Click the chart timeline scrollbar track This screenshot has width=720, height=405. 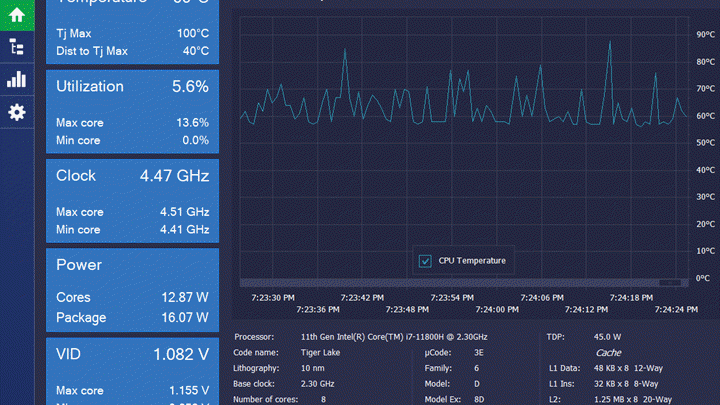pos(464,283)
